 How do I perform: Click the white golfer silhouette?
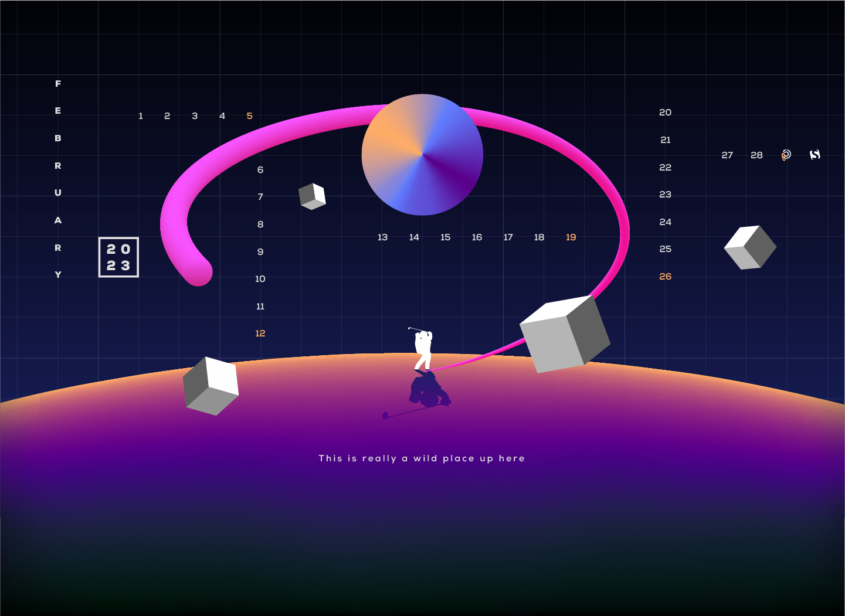(423, 349)
